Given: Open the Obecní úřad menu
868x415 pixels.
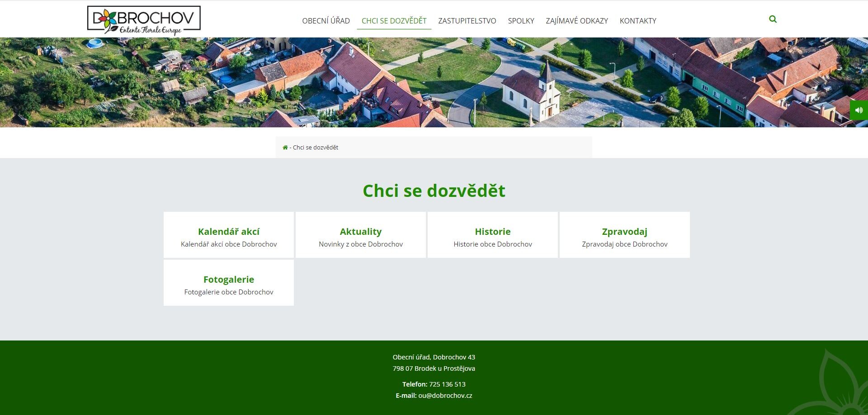Looking at the screenshot, I should 325,21.
